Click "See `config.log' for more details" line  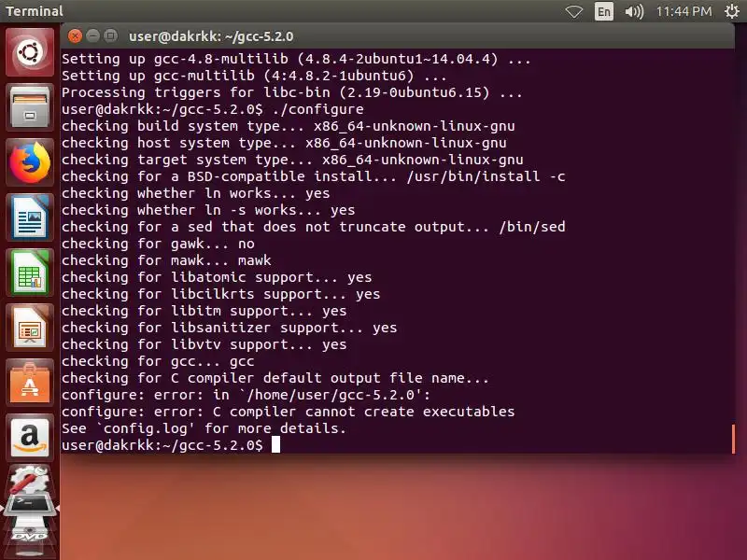coord(204,428)
